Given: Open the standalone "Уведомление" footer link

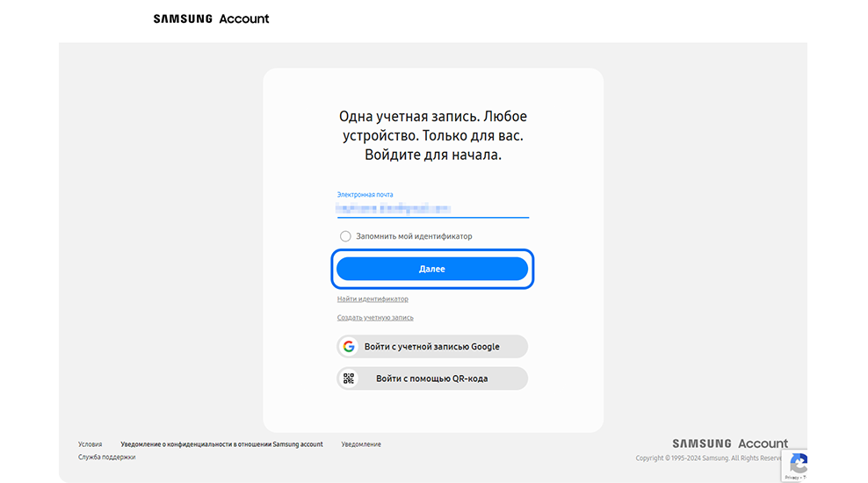Looking at the screenshot, I should click(x=361, y=444).
